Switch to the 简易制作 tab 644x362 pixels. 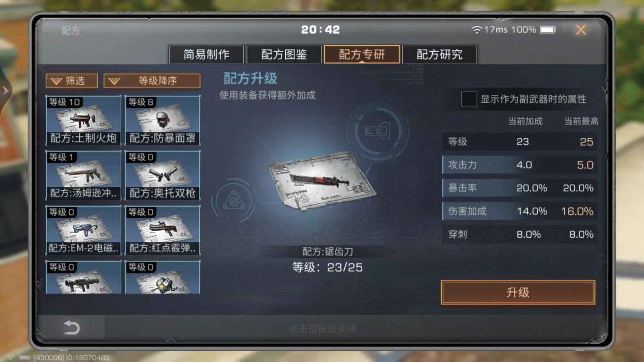pos(206,54)
